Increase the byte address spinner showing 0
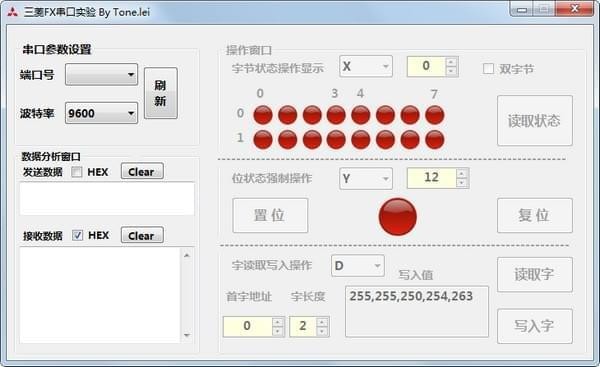 click(452, 62)
